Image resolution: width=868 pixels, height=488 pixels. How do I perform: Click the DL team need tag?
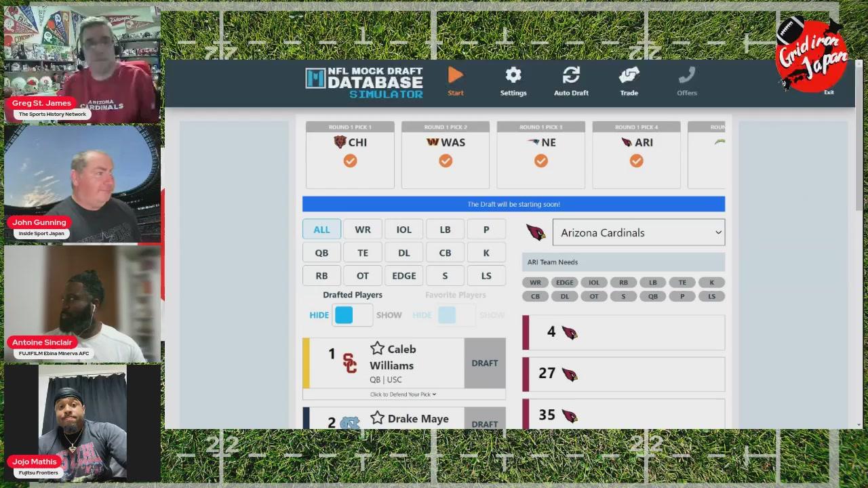tap(564, 296)
